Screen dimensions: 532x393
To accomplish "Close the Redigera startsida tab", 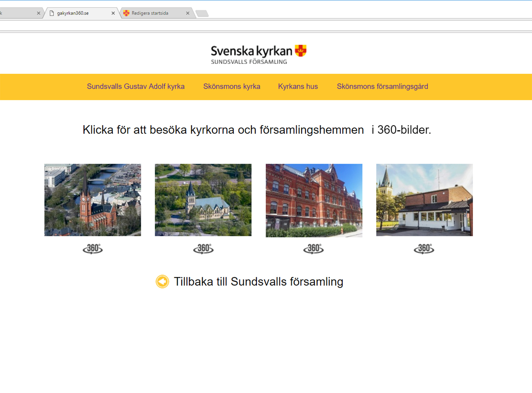I will (x=188, y=13).
